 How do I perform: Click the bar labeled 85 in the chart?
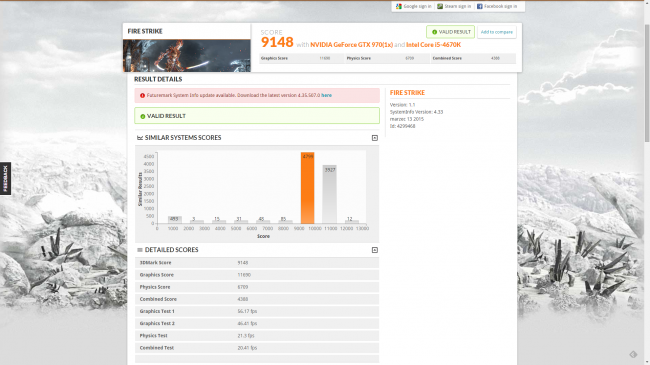pyautogui.click(x=285, y=221)
